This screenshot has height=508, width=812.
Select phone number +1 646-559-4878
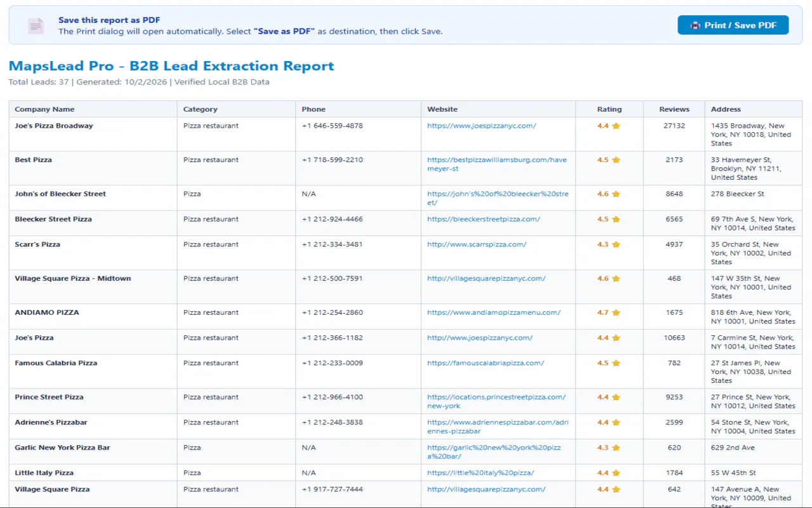pos(332,126)
